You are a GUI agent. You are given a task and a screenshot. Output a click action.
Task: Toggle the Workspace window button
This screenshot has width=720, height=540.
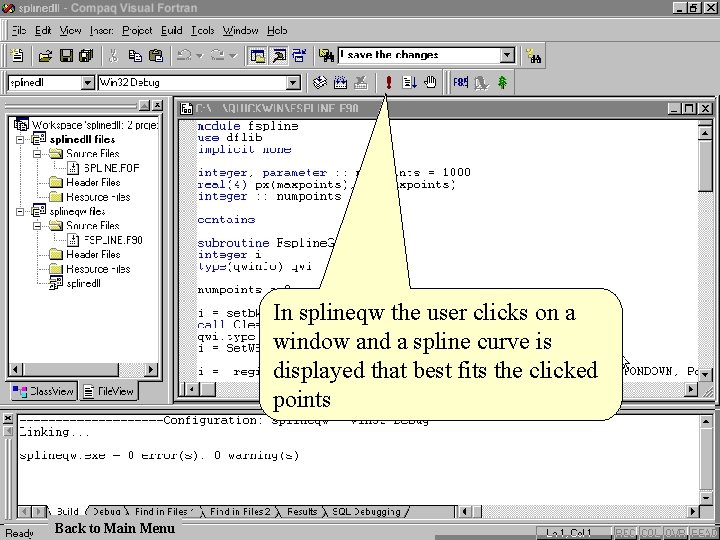point(257,56)
